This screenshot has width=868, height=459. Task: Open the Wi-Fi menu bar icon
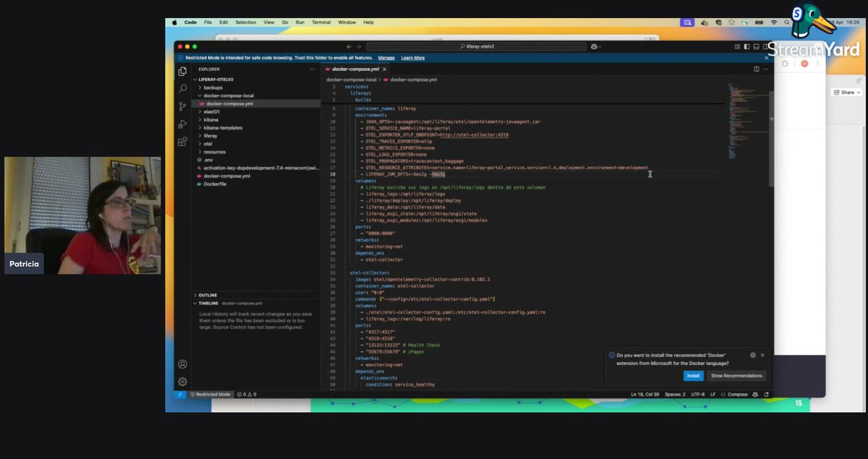pos(773,22)
